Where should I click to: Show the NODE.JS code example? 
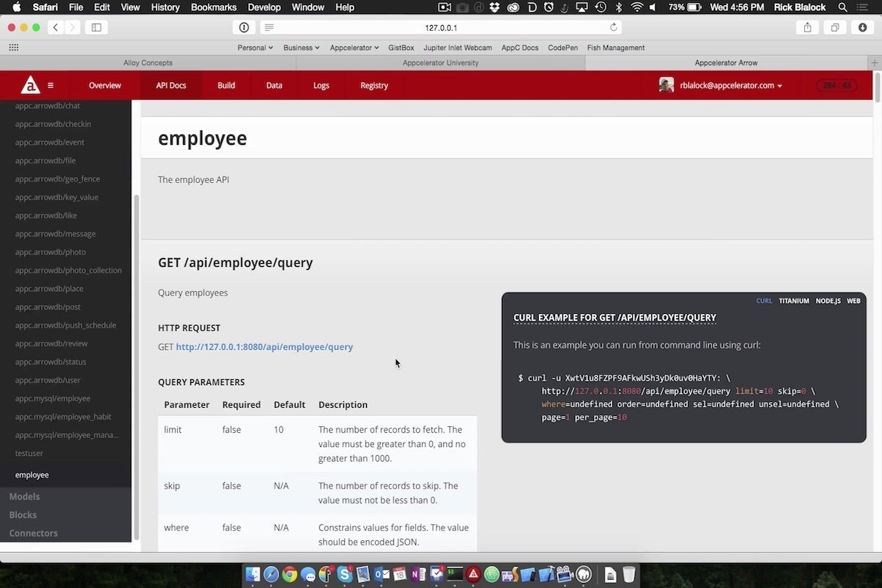point(828,301)
